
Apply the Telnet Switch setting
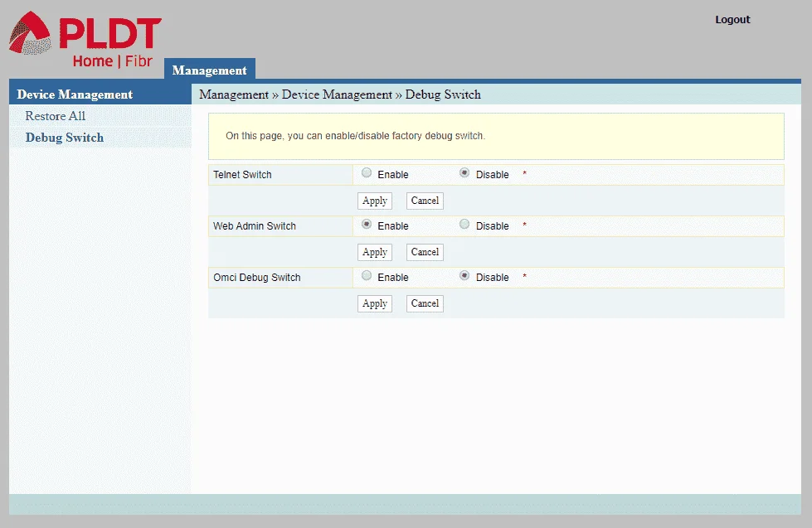click(x=375, y=201)
